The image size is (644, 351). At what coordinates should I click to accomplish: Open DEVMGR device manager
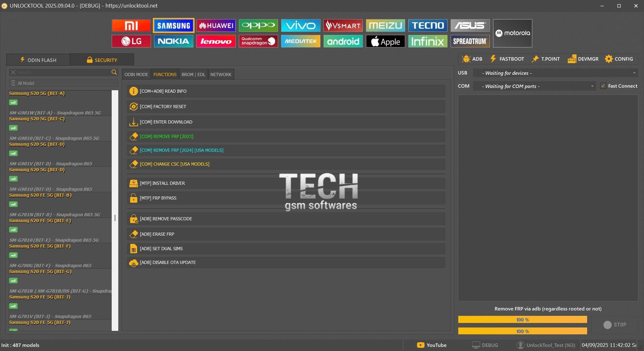(x=583, y=59)
